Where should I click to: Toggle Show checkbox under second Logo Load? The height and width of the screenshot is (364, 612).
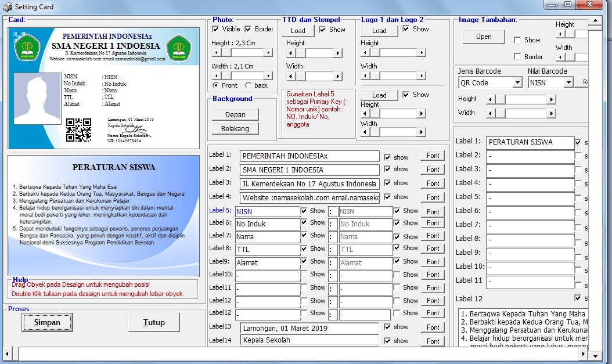[406, 95]
